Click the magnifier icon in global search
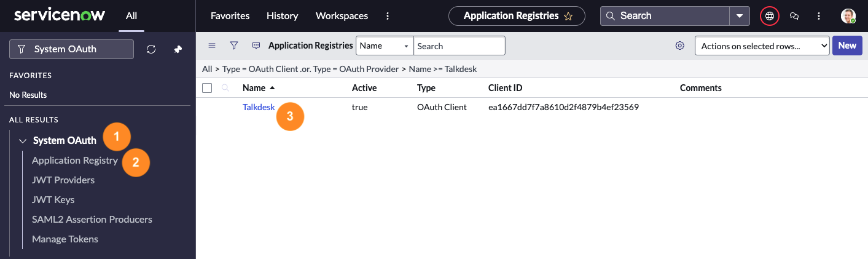The width and height of the screenshot is (868, 259). point(610,16)
